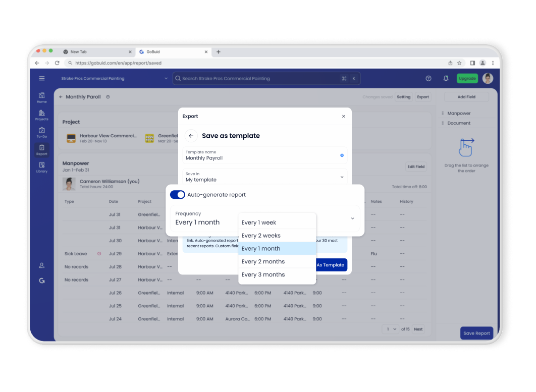
Task: Open the help question-mark icon
Action: pos(428,78)
